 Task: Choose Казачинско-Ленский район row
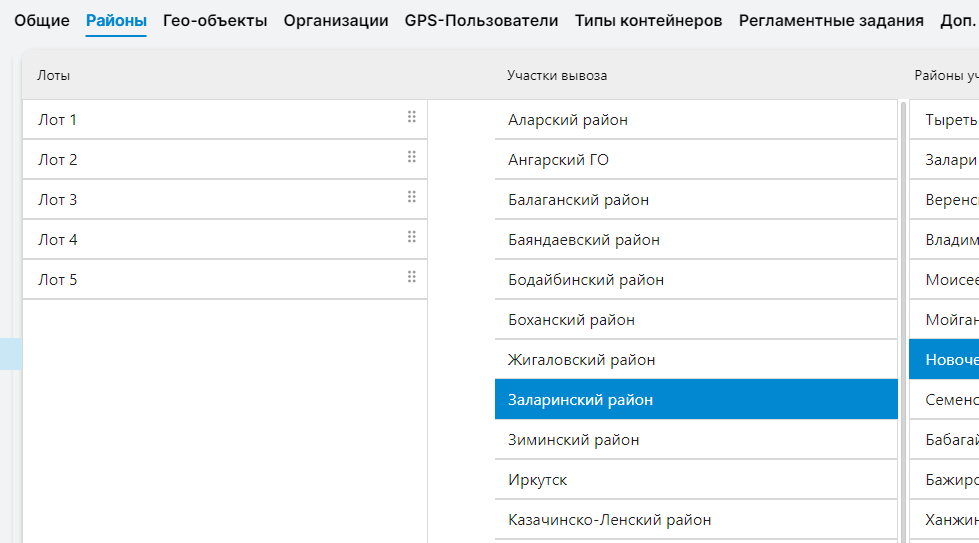pos(695,520)
